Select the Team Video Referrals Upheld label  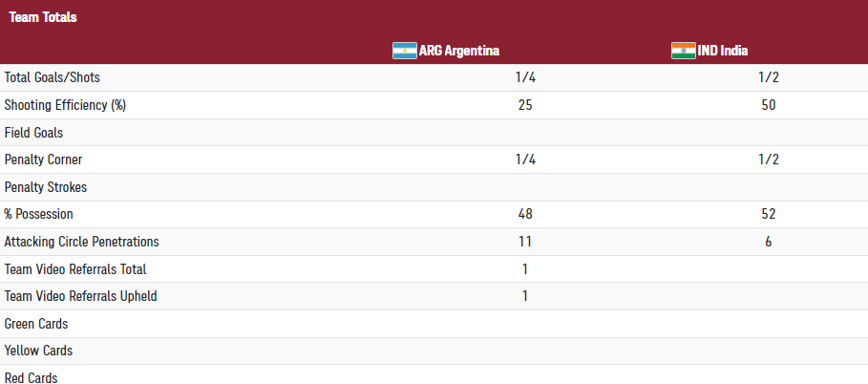80,296
